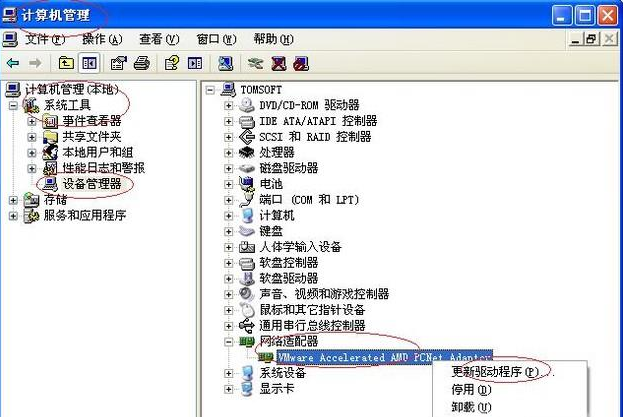Toggle the show/hide console tree icon
Screen dimensions: 623x417
[x=89, y=63]
